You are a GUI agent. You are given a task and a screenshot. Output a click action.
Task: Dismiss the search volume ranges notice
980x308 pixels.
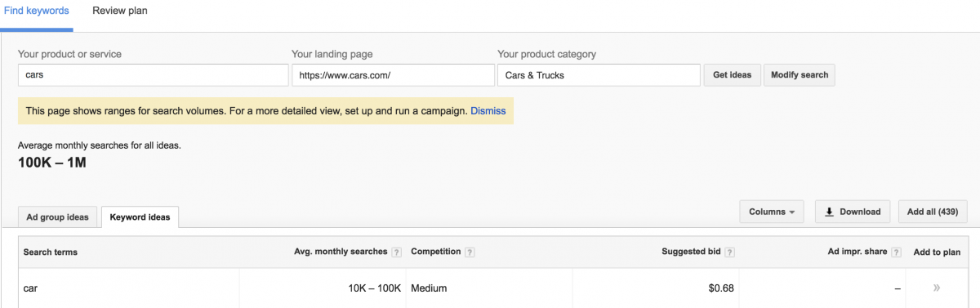point(488,111)
